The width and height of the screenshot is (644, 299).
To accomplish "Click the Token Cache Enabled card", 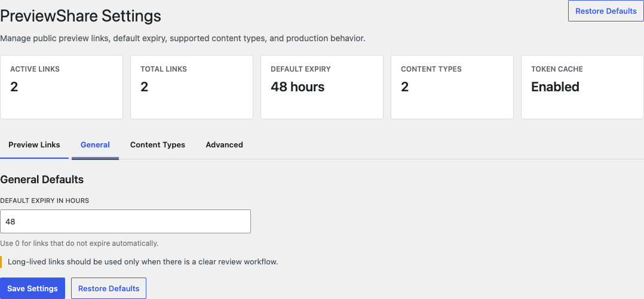I will pyautogui.click(x=582, y=87).
